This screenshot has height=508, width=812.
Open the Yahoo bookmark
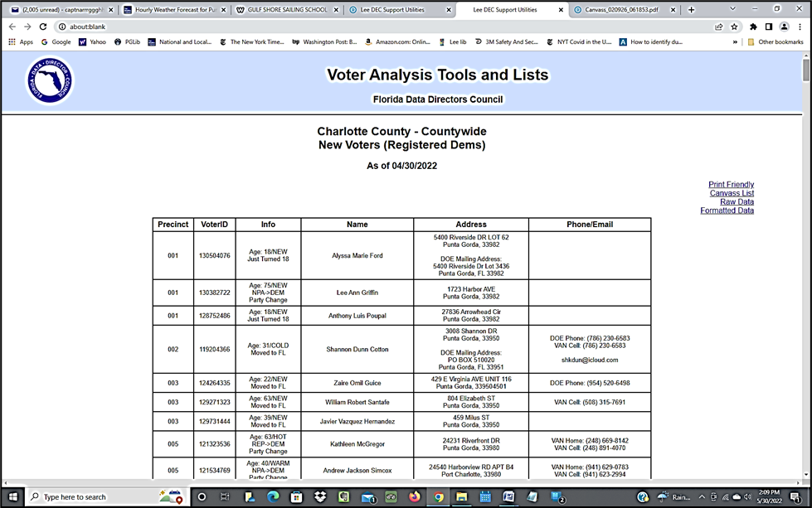[x=92, y=42]
